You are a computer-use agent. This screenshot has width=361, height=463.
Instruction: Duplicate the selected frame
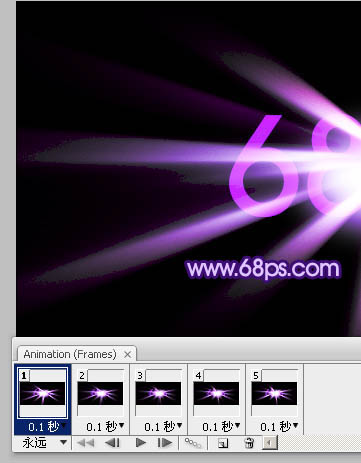[x=223, y=443]
